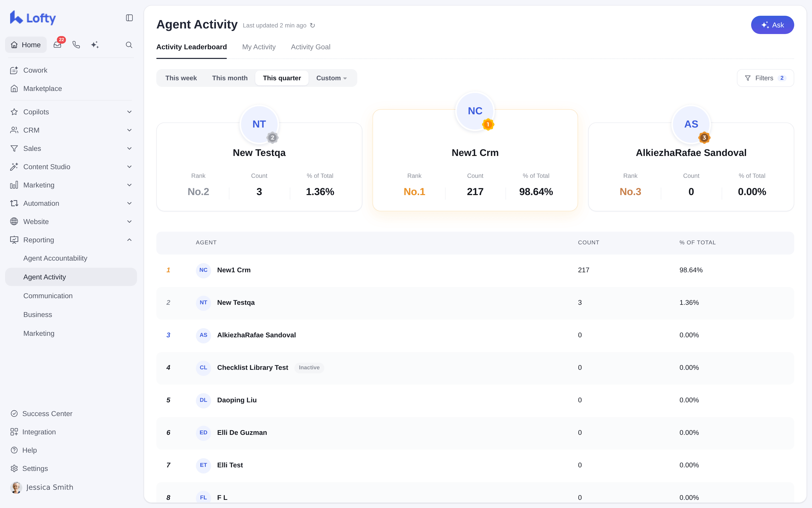Switch to Activity Leaderboard tab

point(192,47)
